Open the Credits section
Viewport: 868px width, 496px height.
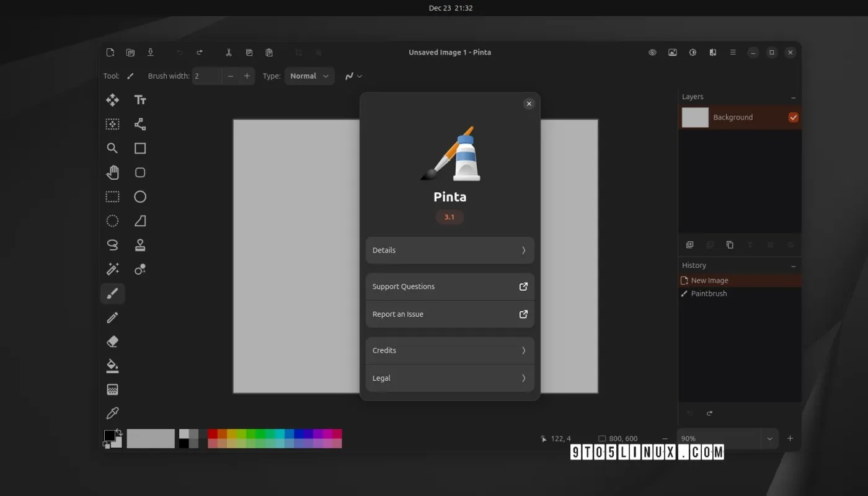[x=449, y=350]
